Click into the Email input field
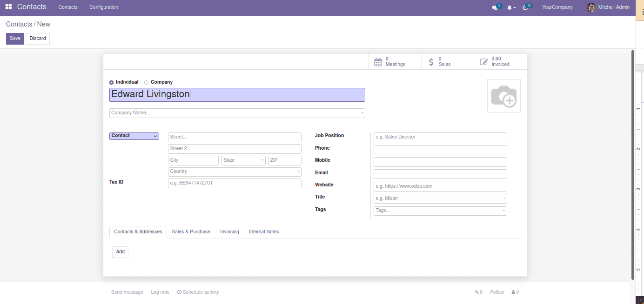This screenshot has height=304, width=644. [440, 174]
